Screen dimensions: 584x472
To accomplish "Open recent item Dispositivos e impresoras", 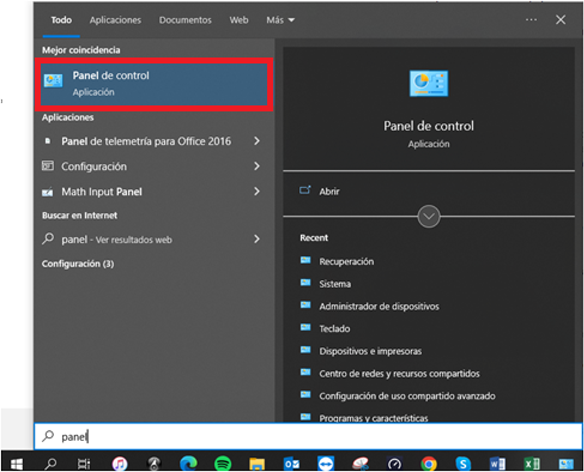I will pyautogui.click(x=370, y=351).
